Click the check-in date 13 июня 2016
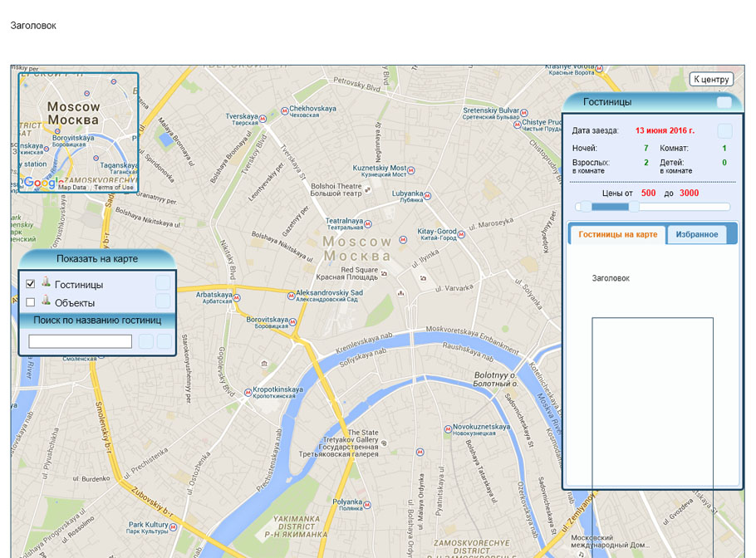Viewport: 756px width, 558px height. [665, 130]
